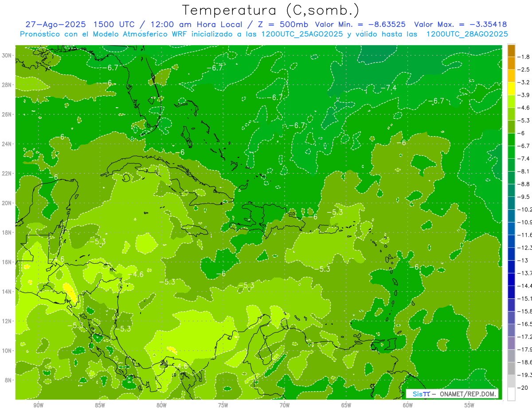Click the "-3.9" colorbar label

524,95
